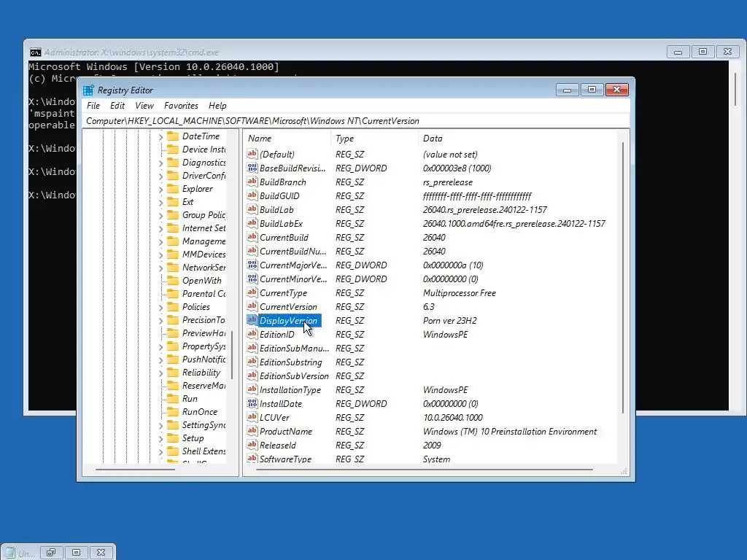
Task: Select the Ext key in tree
Action: [187, 203]
